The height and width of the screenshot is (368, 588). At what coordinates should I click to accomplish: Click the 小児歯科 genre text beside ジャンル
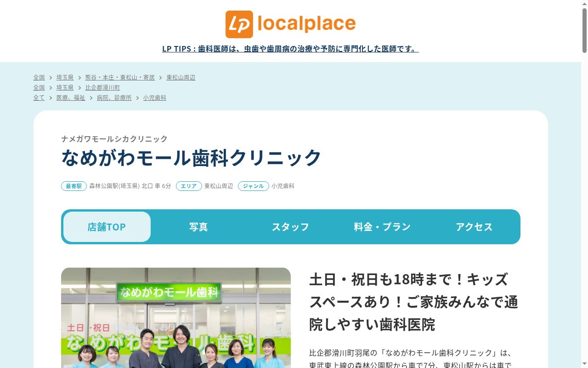click(x=283, y=186)
